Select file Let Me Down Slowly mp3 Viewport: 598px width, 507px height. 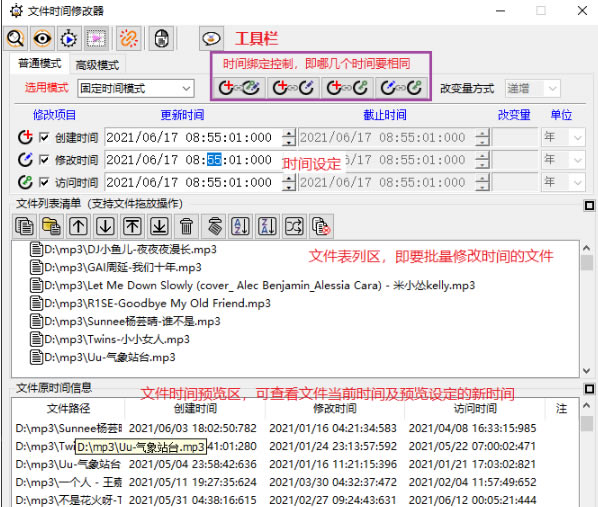pos(252,285)
